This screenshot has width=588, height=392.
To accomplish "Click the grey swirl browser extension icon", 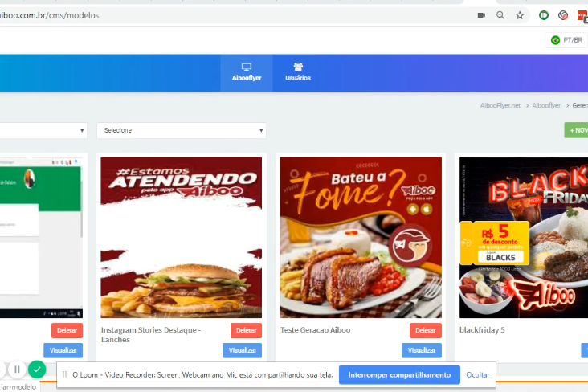I will click(x=563, y=15).
